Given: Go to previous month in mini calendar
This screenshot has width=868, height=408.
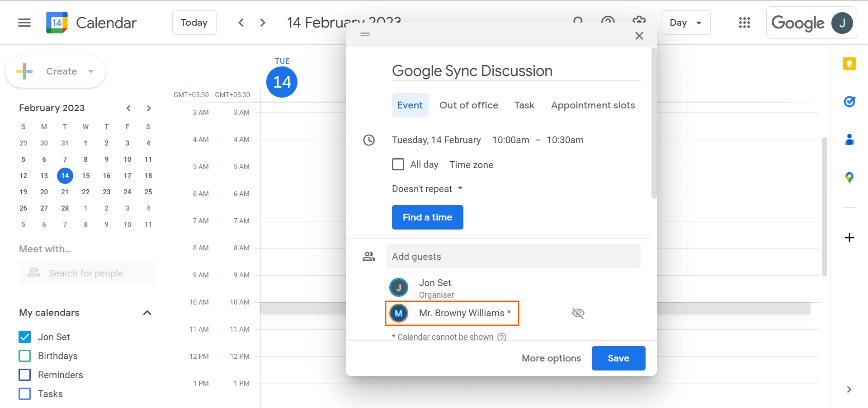Looking at the screenshot, I should tap(128, 108).
